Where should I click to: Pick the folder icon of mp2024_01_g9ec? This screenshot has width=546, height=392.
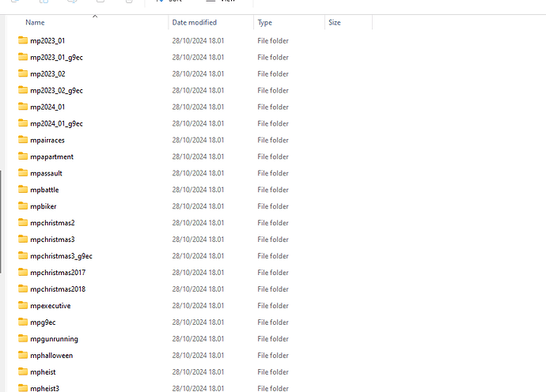point(23,123)
